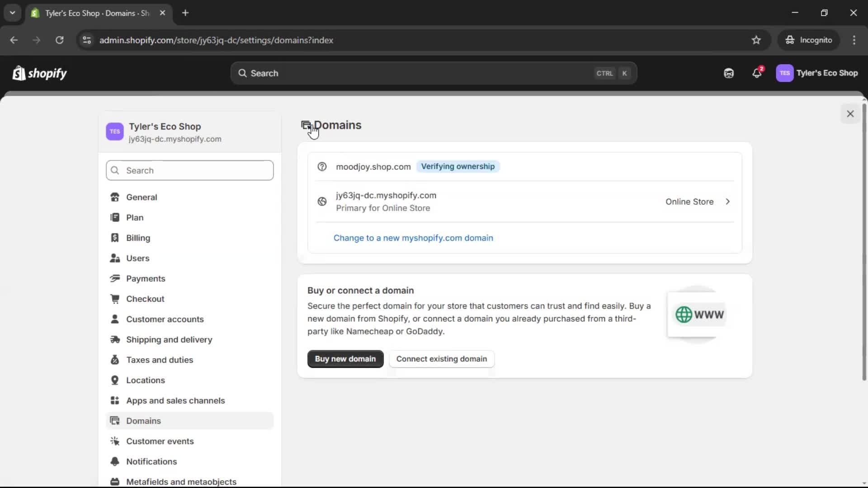Click the help icon beside moodjoy.shop.com

pos(322,167)
